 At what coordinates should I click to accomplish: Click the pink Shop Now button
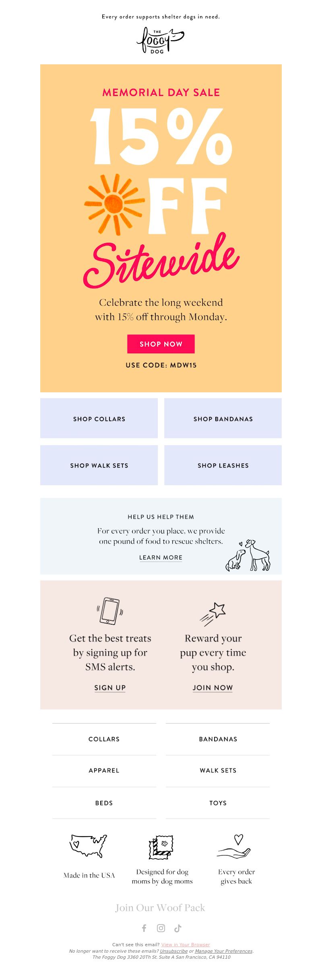161,344
